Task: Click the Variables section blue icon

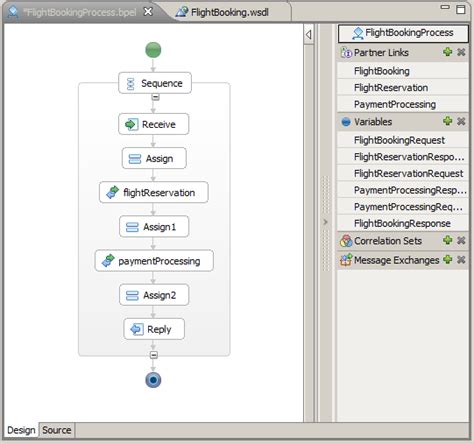Action: (x=346, y=122)
